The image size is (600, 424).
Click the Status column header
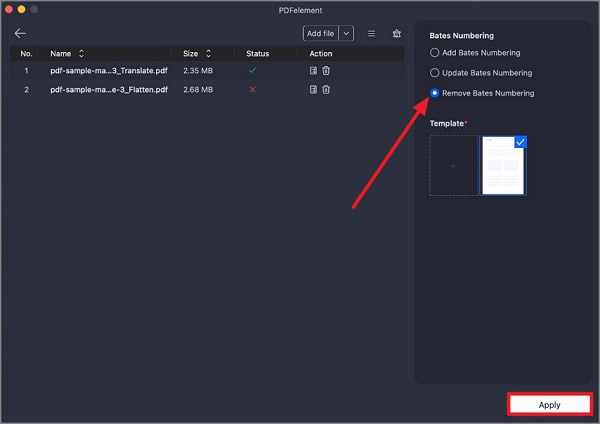(x=258, y=54)
